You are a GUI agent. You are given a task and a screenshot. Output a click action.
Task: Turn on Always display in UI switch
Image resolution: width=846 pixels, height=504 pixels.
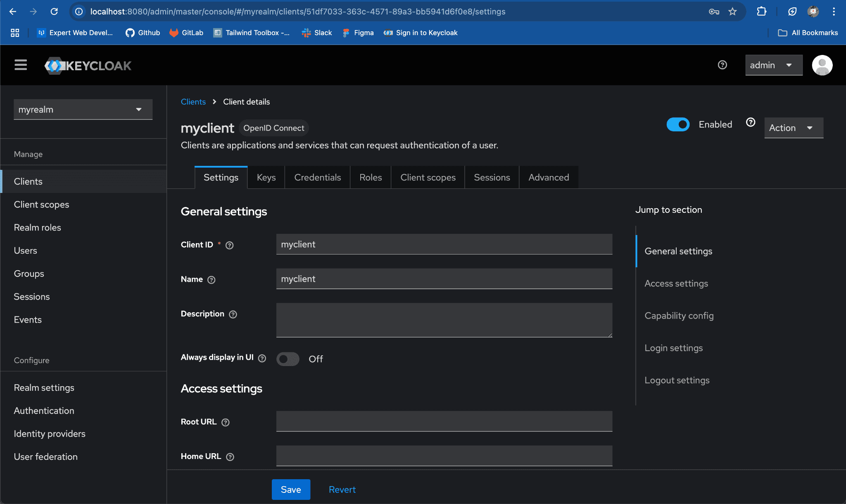pos(288,359)
